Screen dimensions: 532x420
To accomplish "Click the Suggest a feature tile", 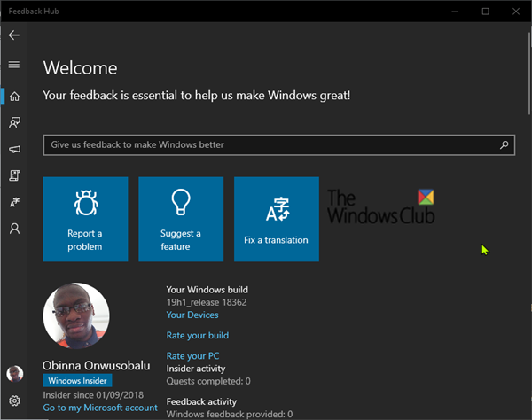I will (181, 219).
